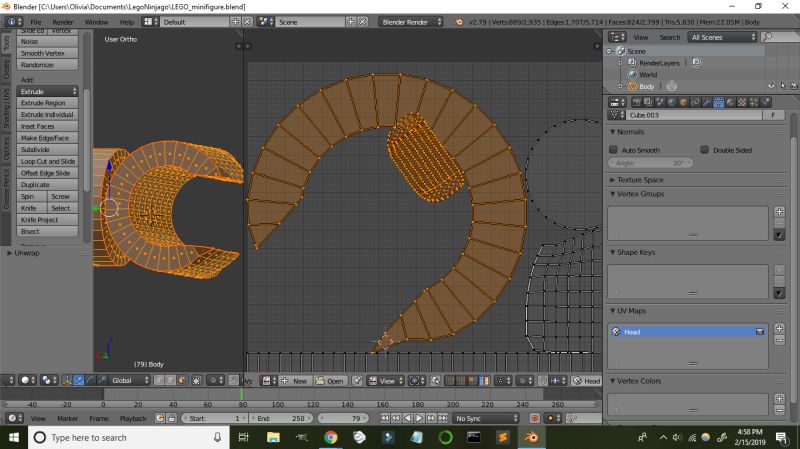
Task: Open the File menu
Action: click(x=36, y=21)
